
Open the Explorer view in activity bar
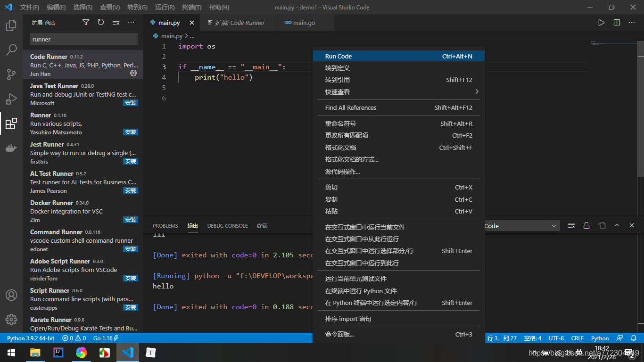11,25
